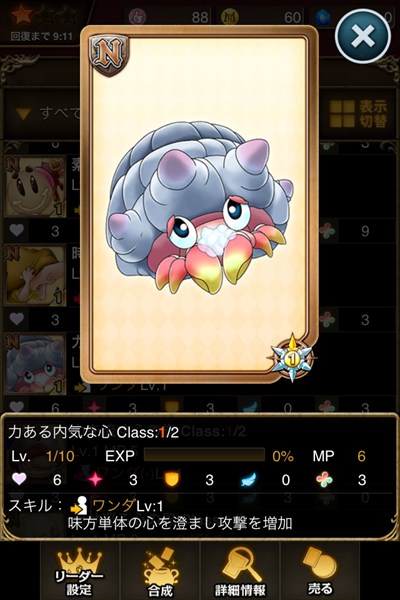This screenshot has width=400, height=600.
Task: Open 詳細情報 magnifier button
Action: coord(240,571)
